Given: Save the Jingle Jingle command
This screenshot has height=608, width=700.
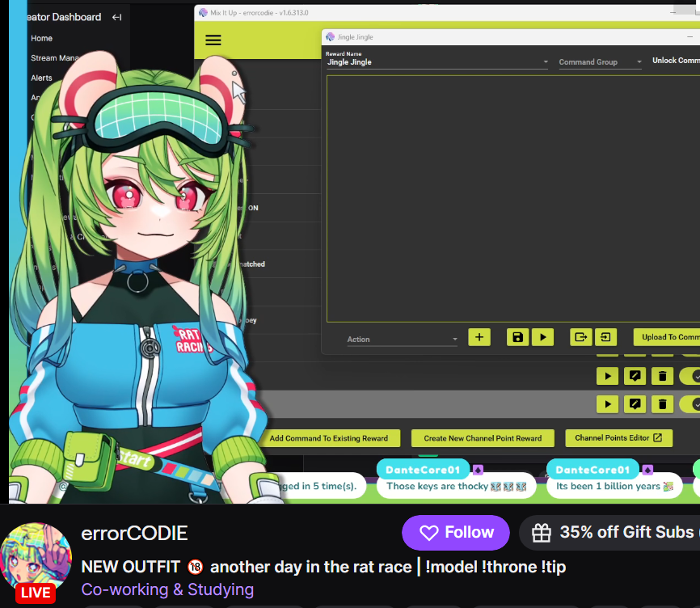Looking at the screenshot, I should [517, 337].
